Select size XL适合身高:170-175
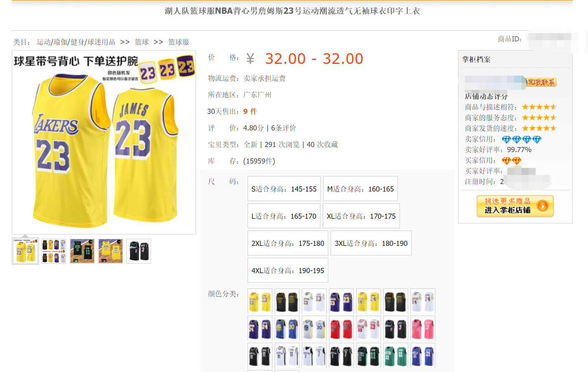 tap(361, 216)
